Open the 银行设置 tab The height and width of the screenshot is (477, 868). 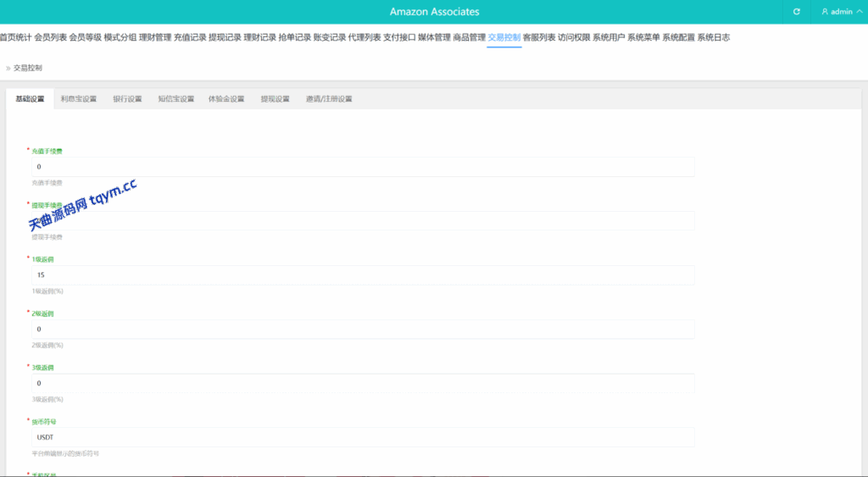(127, 98)
